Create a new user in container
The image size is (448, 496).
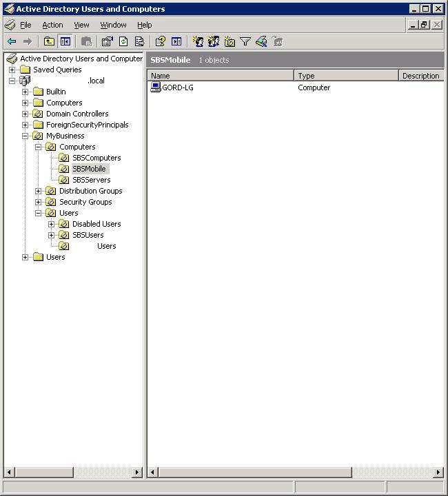[198, 41]
